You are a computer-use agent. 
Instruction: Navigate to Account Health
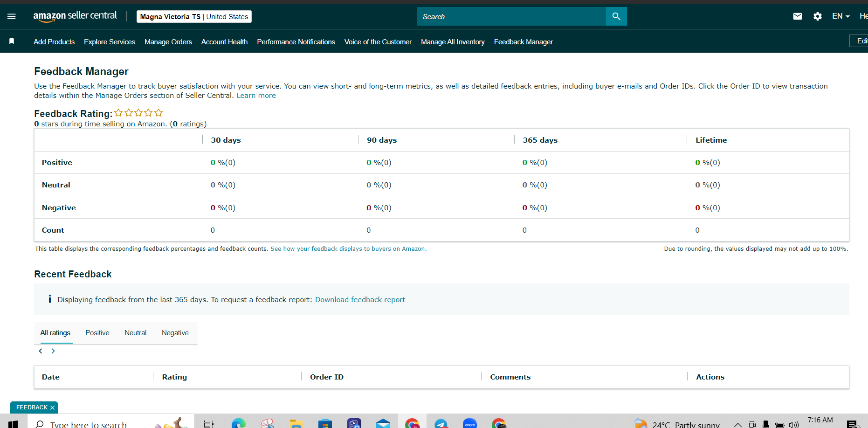224,42
